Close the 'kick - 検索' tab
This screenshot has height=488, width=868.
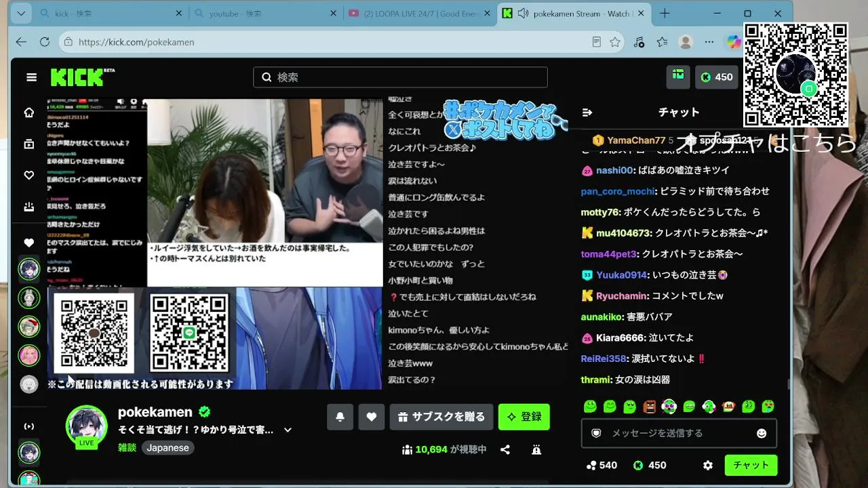coord(179,14)
